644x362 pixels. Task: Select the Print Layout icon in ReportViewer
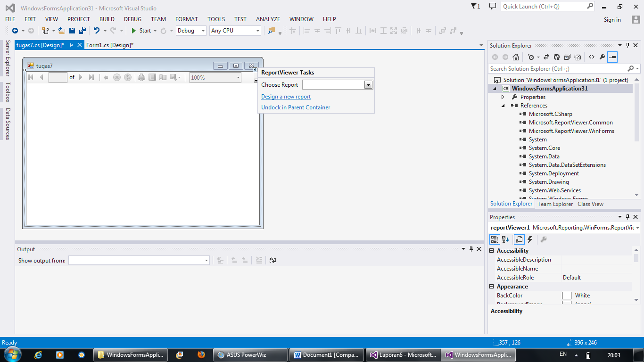(152, 77)
